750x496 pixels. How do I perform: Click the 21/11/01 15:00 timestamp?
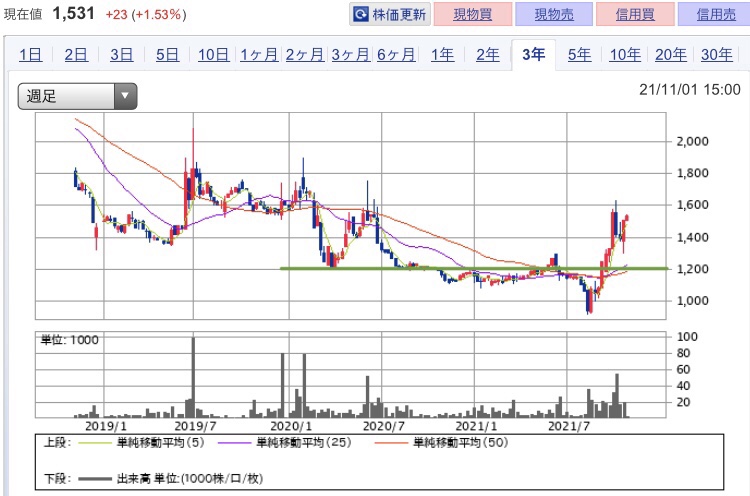coord(690,89)
